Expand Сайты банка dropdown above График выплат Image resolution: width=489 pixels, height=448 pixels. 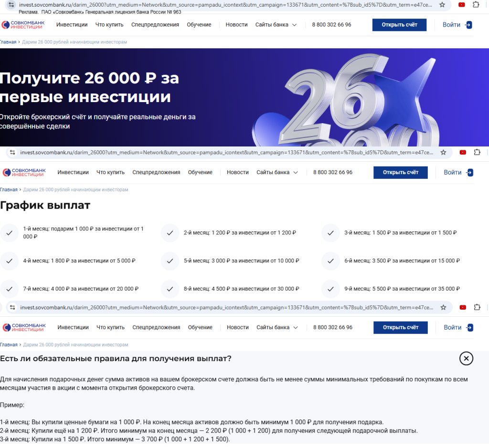pos(277,173)
